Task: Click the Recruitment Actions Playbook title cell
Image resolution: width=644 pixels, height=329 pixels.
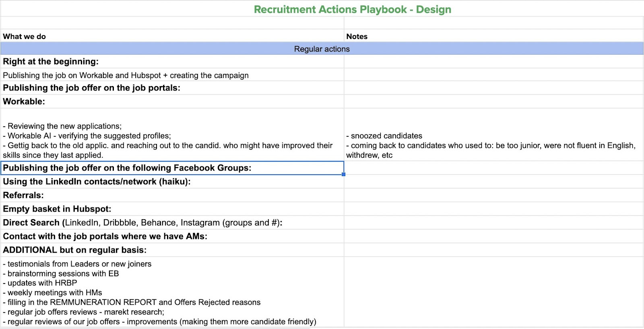Action: click(x=352, y=9)
